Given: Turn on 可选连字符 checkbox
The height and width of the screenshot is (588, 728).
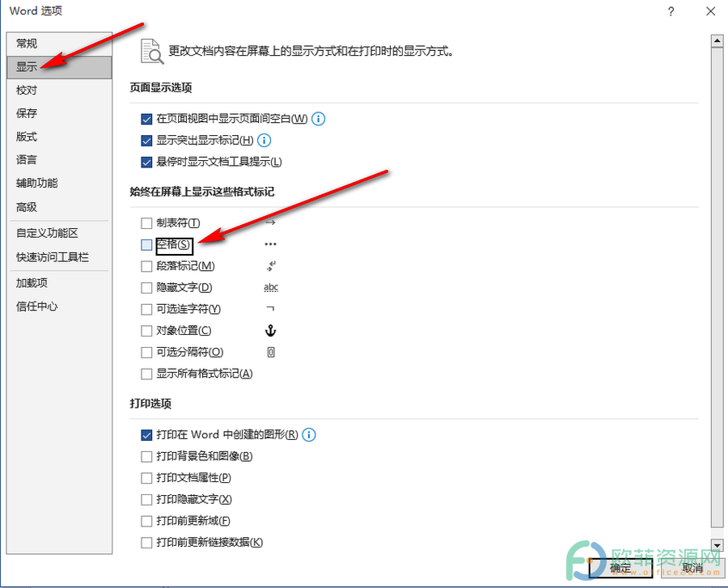Looking at the screenshot, I should (x=146, y=309).
